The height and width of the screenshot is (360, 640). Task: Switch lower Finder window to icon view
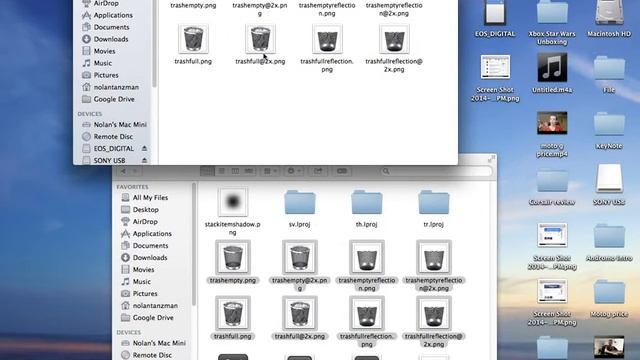207,171
